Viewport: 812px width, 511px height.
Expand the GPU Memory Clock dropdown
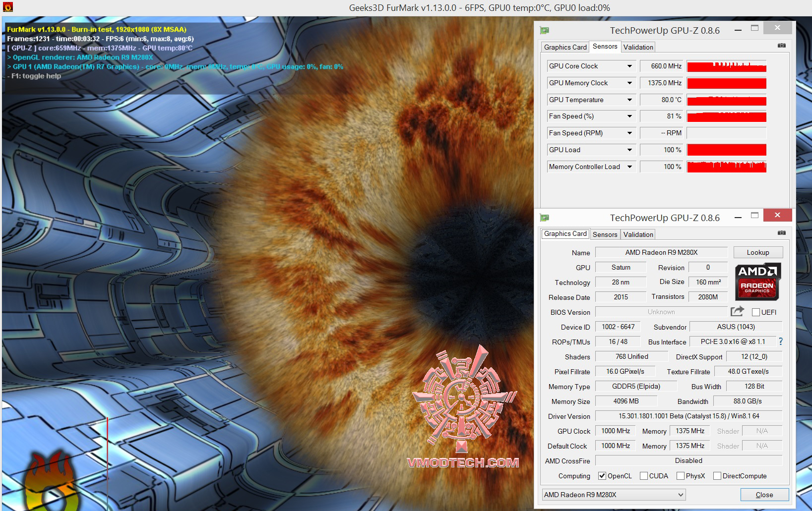coord(629,83)
